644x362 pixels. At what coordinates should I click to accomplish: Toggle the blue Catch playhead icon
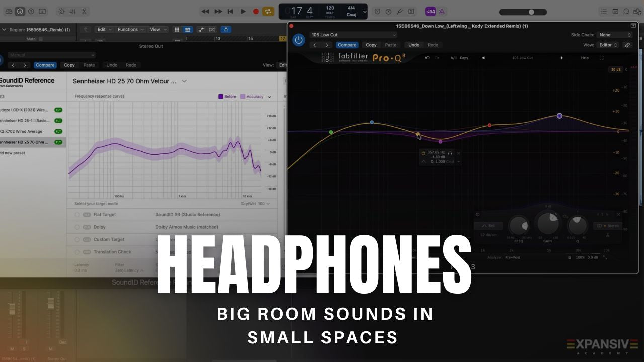click(226, 30)
